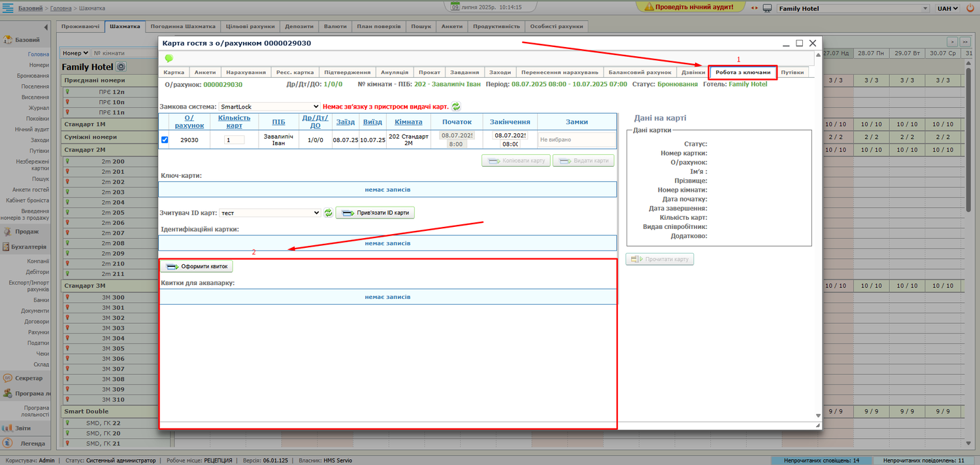The width and height of the screenshot is (980, 465).
Task: Click the Оформити квиток button
Action: click(x=197, y=267)
